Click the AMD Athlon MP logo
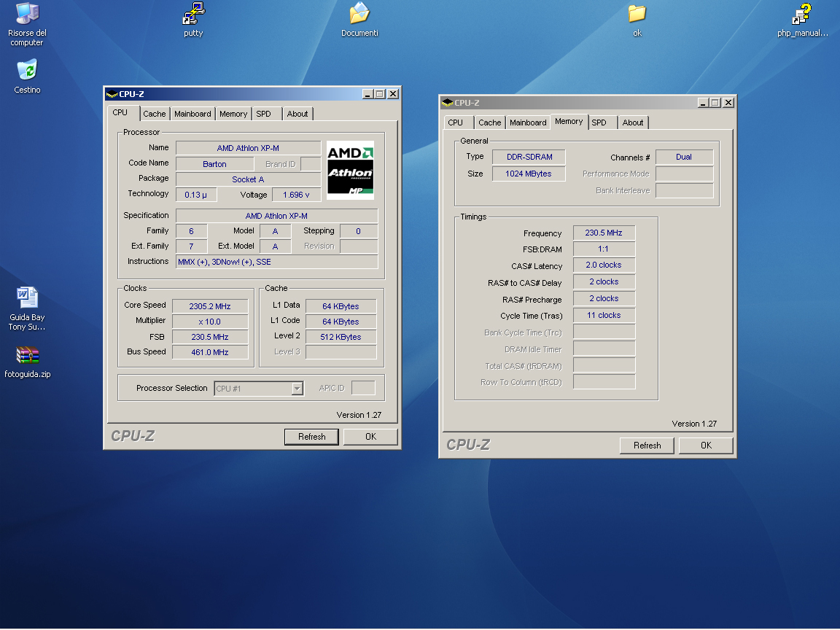 tap(350, 171)
